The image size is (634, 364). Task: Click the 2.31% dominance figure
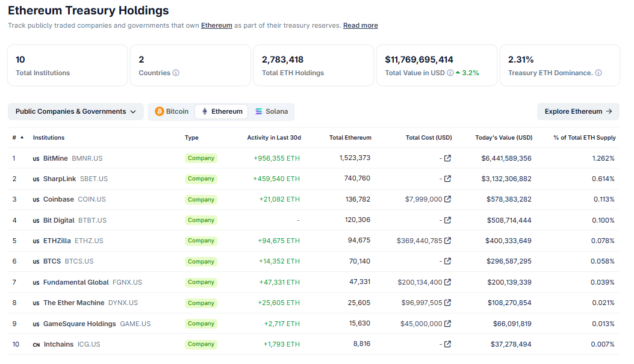pyautogui.click(x=521, y=60)
